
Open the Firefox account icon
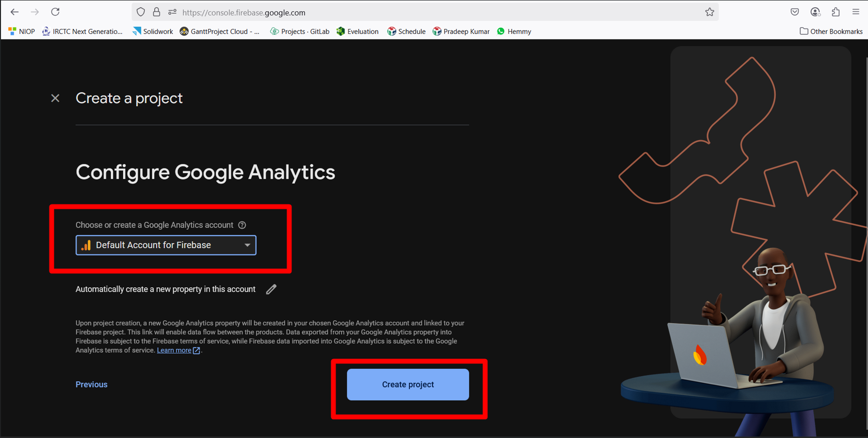[x=815, y=12]
